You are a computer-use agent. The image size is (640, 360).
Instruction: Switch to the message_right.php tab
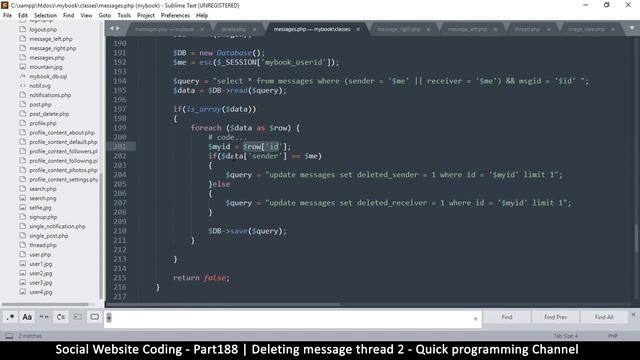pos(398,29)
